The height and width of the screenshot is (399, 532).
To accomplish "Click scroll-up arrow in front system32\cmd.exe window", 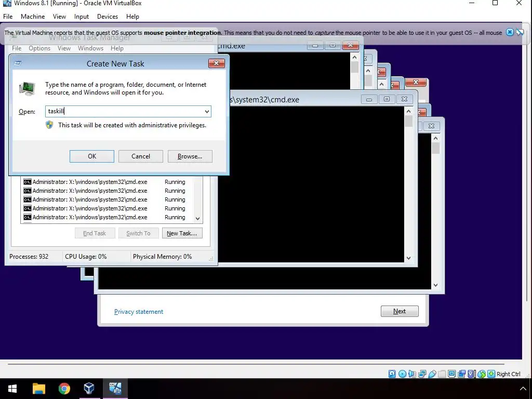I will (408, 111).
